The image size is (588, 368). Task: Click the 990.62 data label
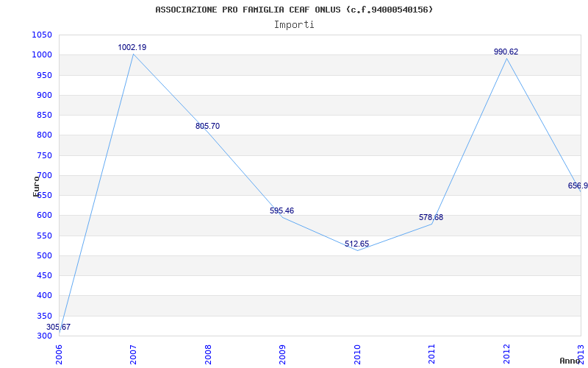[x=506, y=52]
